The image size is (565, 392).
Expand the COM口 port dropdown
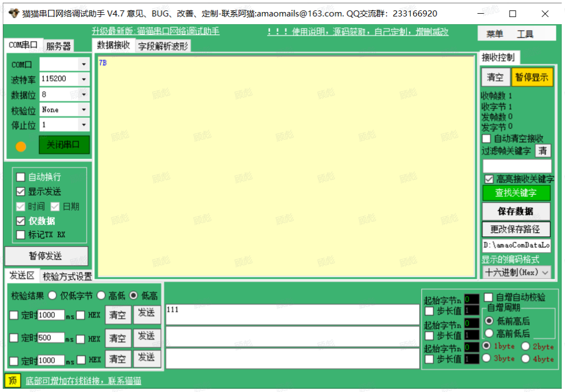(83, 64)
